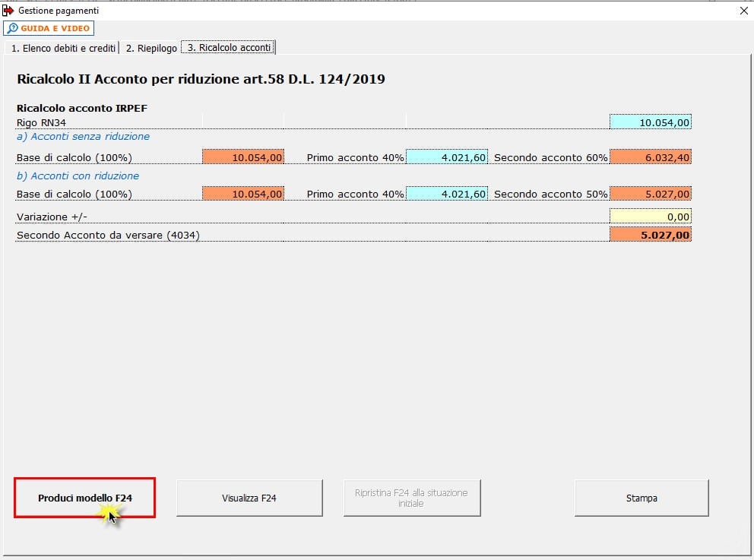Screen dimensions: 754x560
Task: Click the Secondo acconto 50% value field
Action: (x=650, y=194)
